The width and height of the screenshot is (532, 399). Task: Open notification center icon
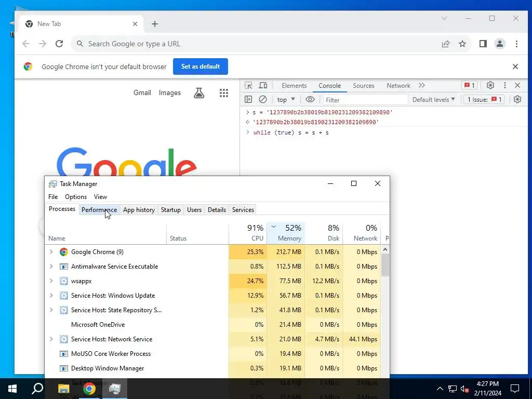pyautogui.click(x=515, y=389)
